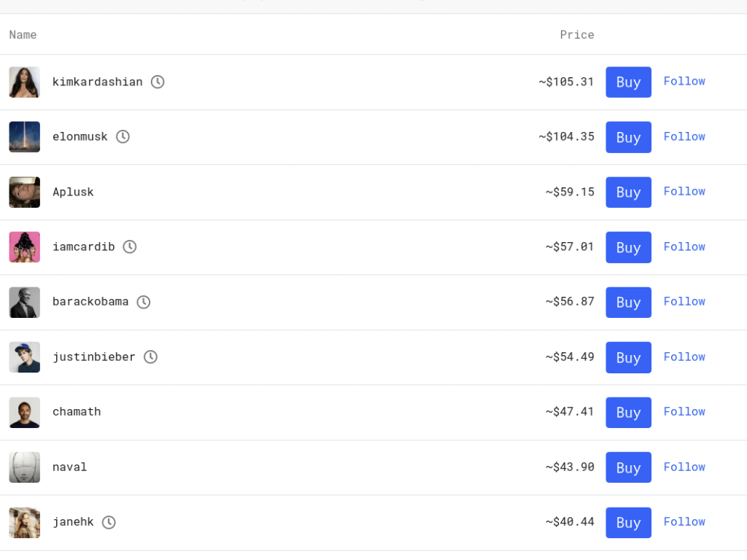
Task: Click the naval avatar thumbnail
Action: click(25, 467)
